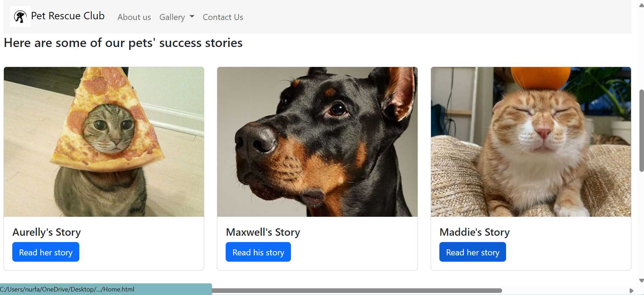The width and height of the screenshot is (644, 295).
Task: Click the horizontal scrollbar thumb
Action: coord(357,290)
